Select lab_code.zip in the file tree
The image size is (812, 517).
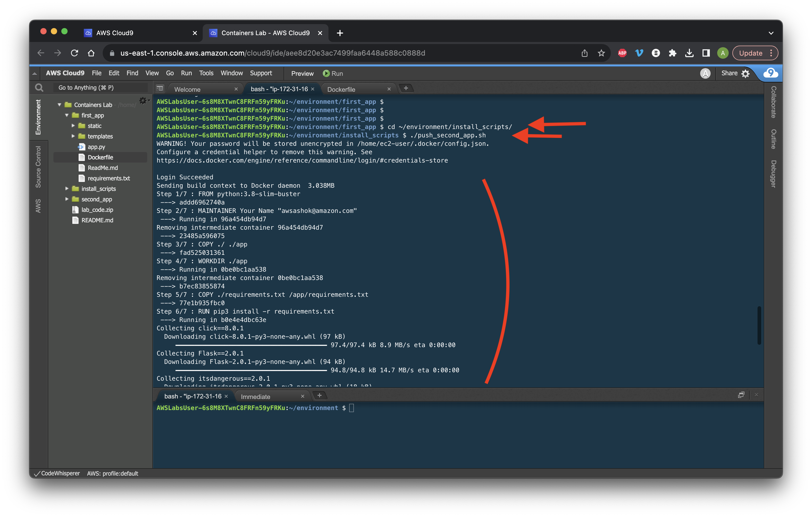97,209
